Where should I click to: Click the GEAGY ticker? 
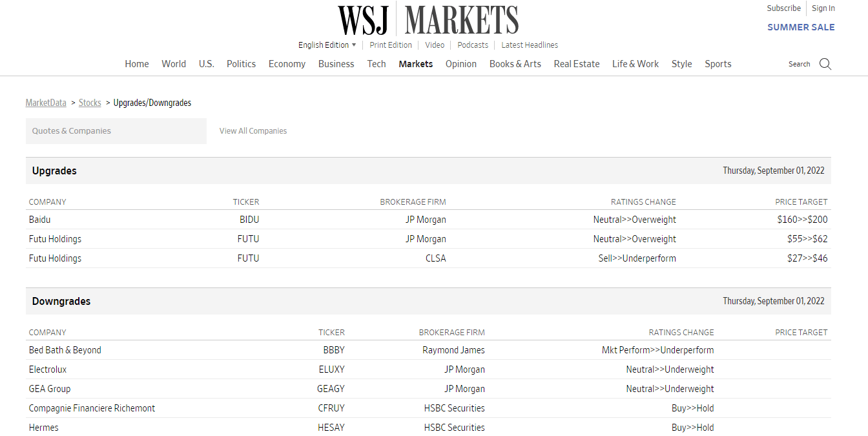click(331, 389)
